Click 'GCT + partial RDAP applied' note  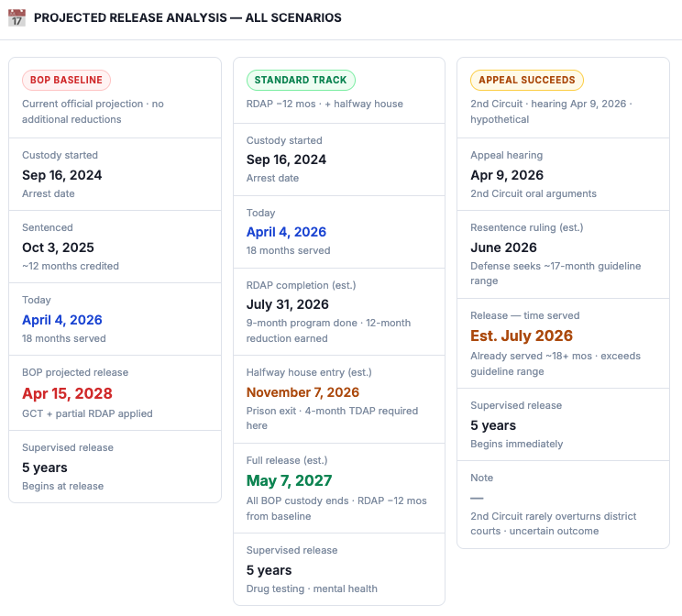click(x=87, y=413)
